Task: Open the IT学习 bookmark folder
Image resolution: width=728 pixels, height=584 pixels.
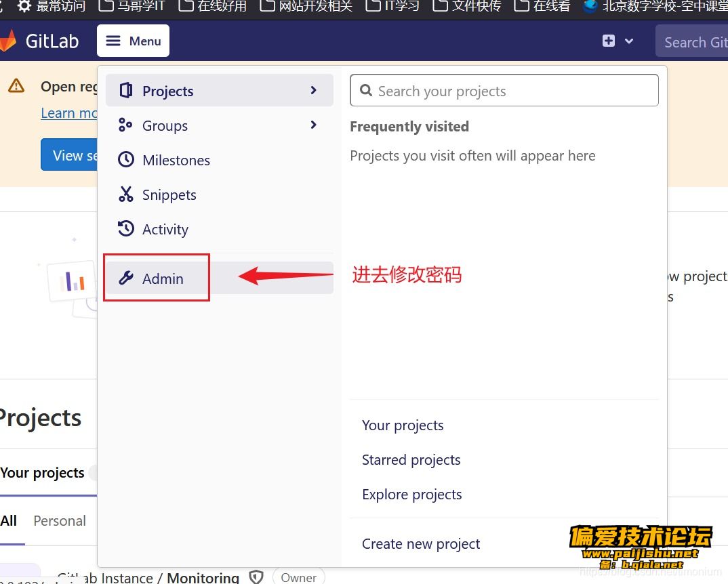Action: click(x=392, y=6)
